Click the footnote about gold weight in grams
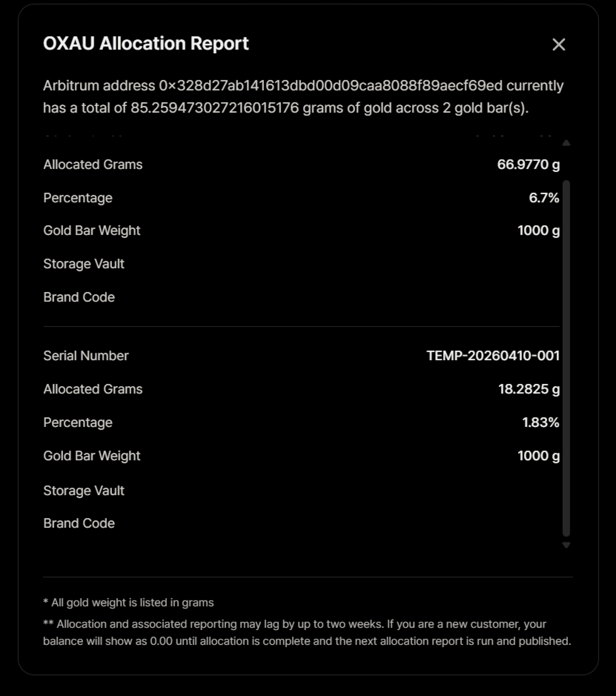This screenshot has width=616, height=696. (128, 603)
